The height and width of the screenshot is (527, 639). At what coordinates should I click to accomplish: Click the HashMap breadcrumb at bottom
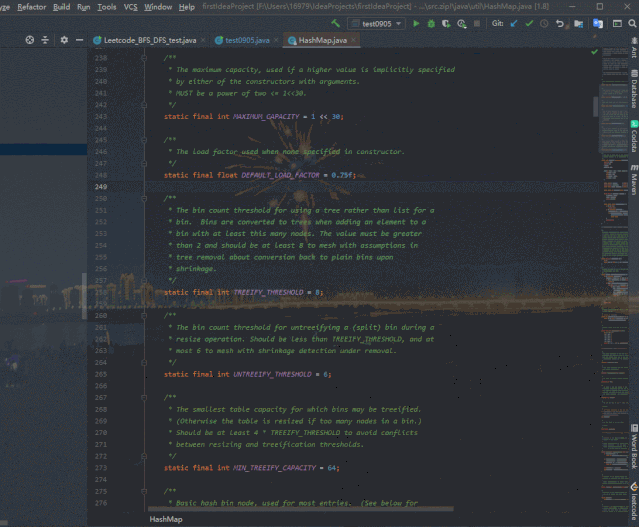pyautogui.click(x=165, y=519)
